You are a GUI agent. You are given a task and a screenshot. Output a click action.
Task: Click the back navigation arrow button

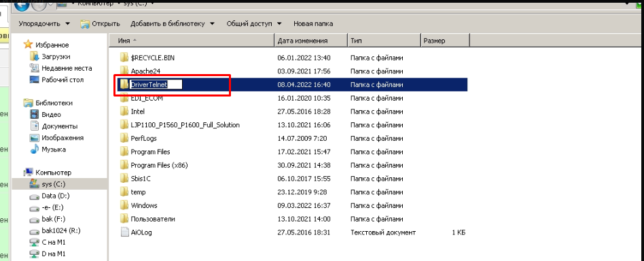(x=21, y=5)
